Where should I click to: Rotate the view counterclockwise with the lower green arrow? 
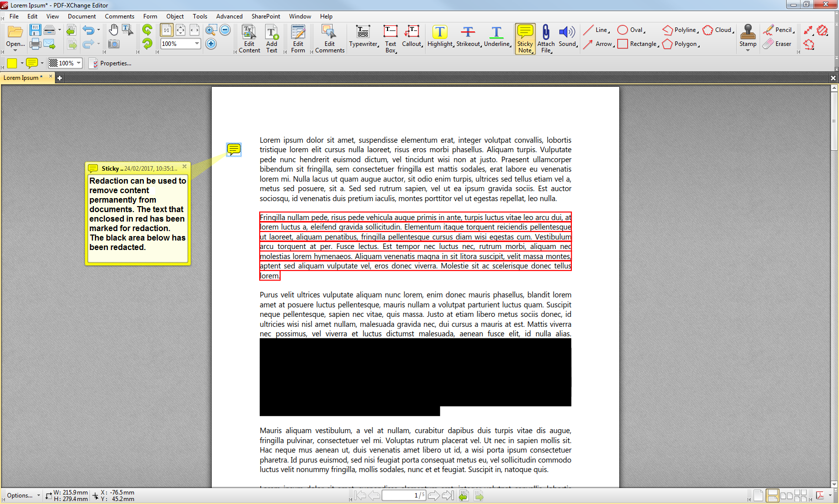pyautogui.click(x=147, y=44)
